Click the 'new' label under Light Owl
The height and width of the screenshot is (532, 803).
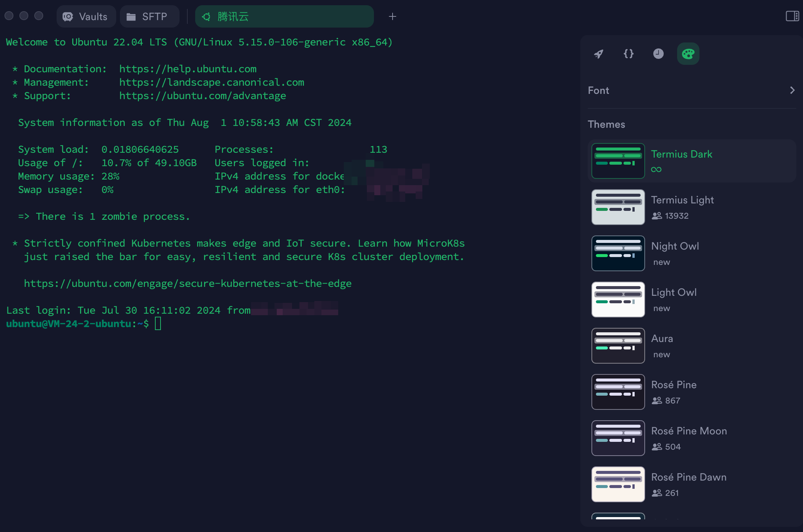point(662,308)
